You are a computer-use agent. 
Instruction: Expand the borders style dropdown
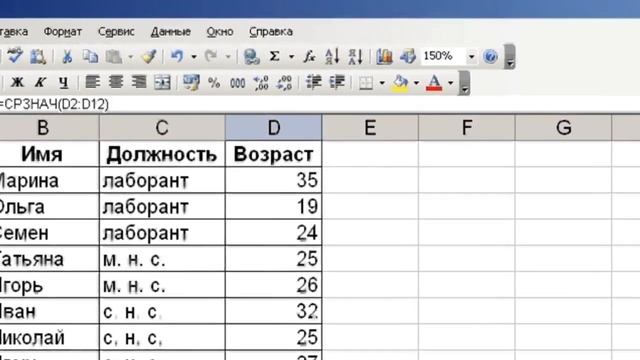pos(382,83)
